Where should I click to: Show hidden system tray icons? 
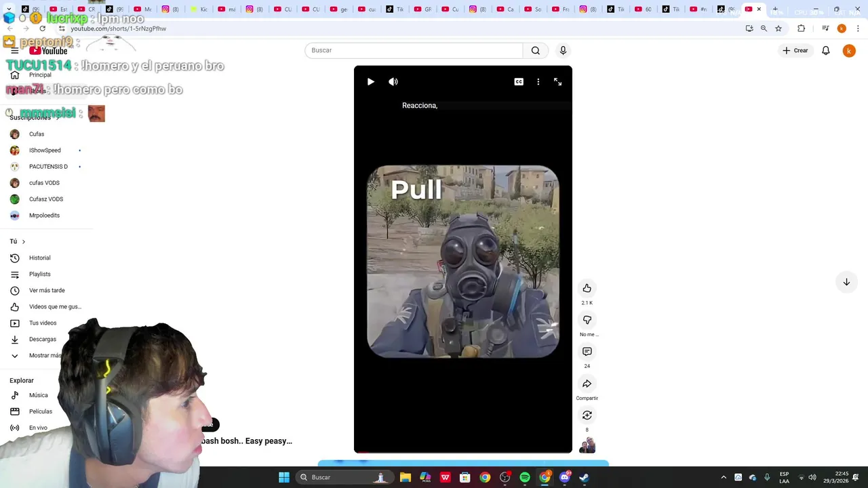point(724,477)
